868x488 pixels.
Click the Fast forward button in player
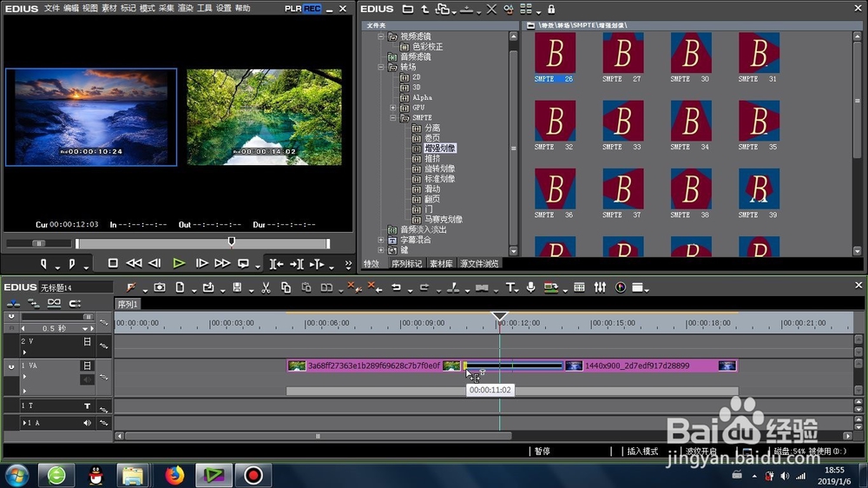tap(222, 264)
